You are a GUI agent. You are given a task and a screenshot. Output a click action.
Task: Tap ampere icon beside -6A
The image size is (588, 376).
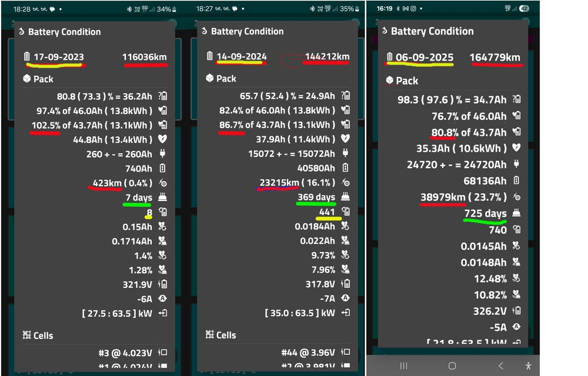pyautogui.click(x=162, y=298)
